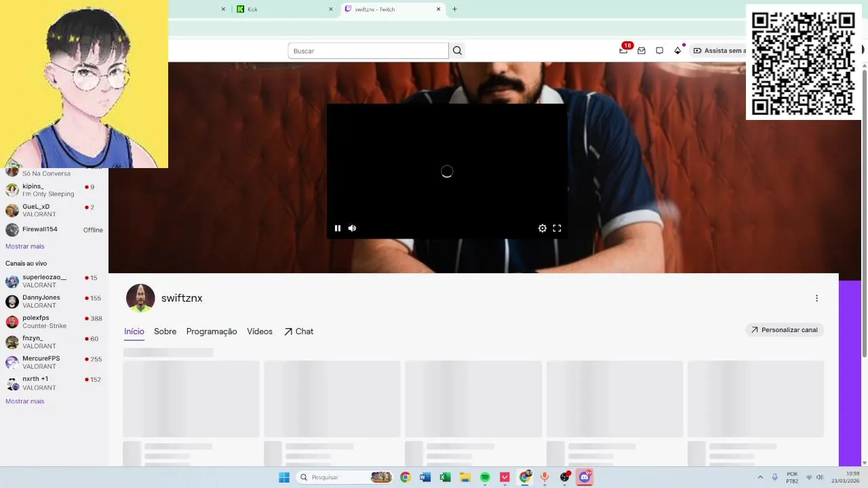Close the leftmost partially hidden browser tab
This screenshot has width=868, height=488.
[223, 9]
